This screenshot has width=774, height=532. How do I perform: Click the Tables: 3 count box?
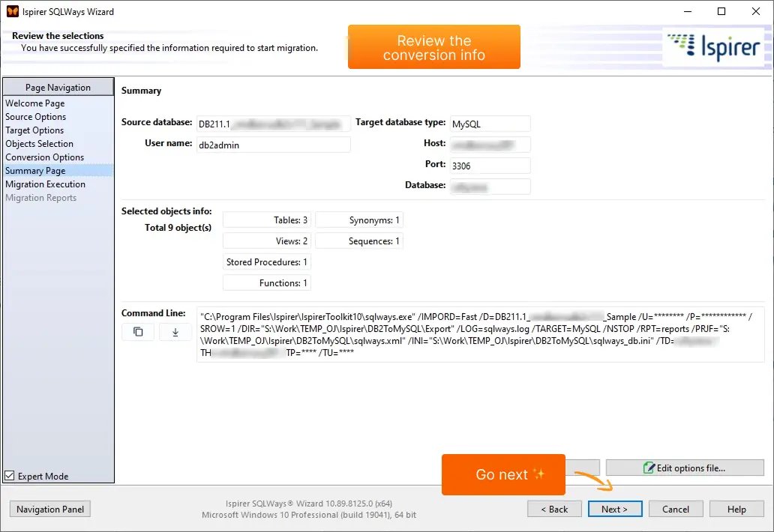click(x=267, y=220)
